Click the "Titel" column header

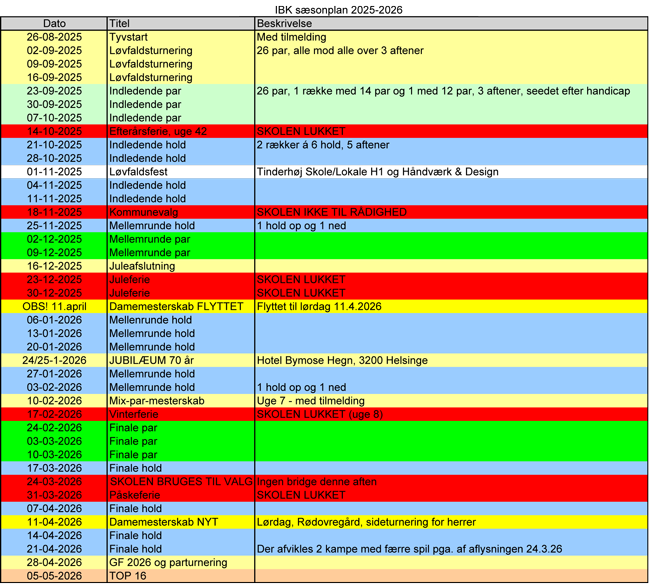coord(120,23)
